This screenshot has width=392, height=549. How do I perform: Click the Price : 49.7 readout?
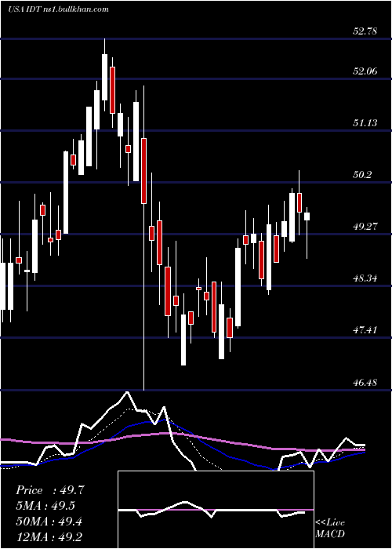point(50,490)
